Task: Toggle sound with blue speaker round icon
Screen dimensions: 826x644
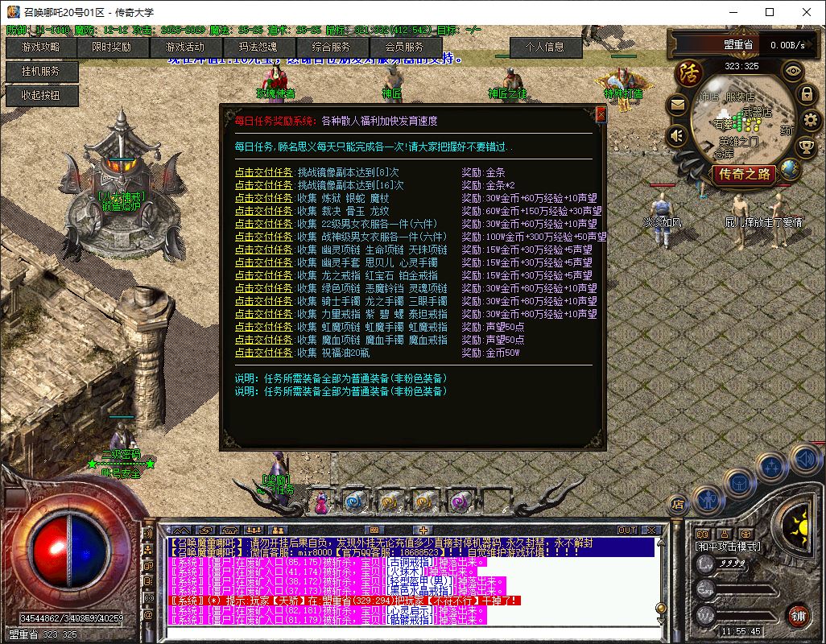Action: tap(805, 459)
